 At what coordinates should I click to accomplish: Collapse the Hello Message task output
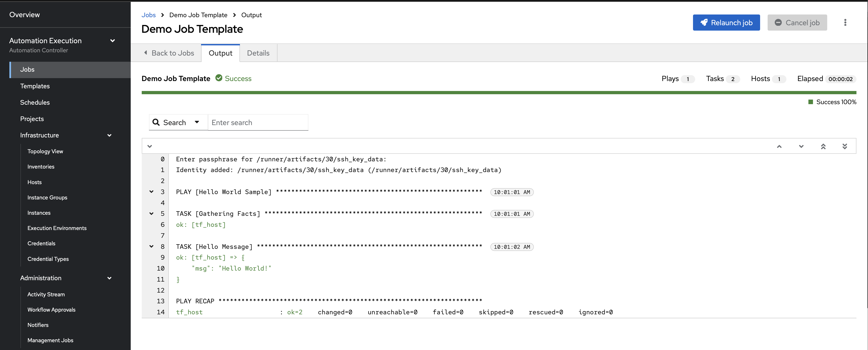tap(151, 247)
